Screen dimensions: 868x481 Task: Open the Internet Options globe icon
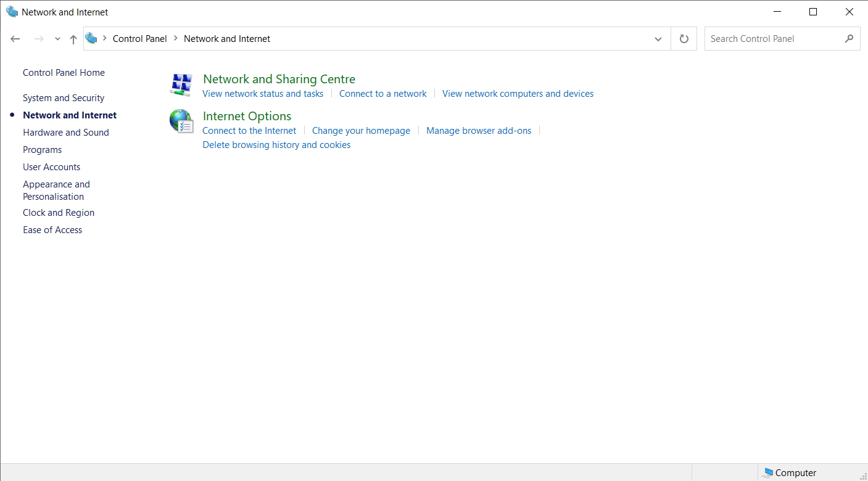coord(181,121)
